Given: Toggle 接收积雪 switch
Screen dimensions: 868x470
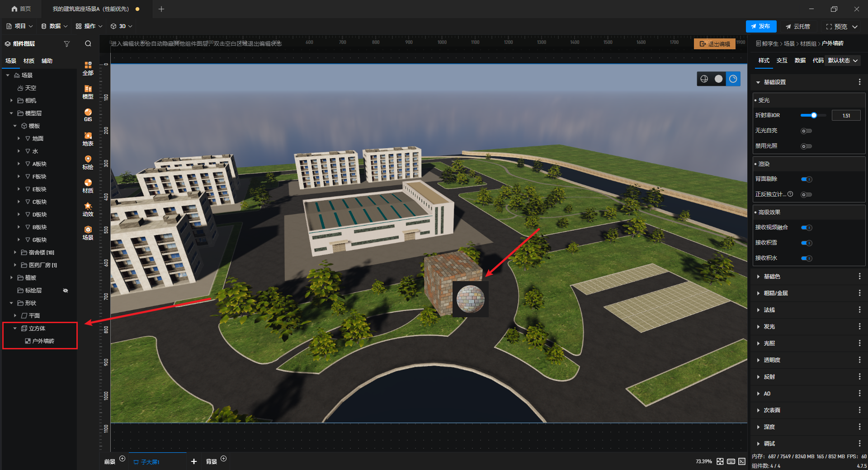Looking at the screenshot, I should pyautogui.click(x=807, y=243).
